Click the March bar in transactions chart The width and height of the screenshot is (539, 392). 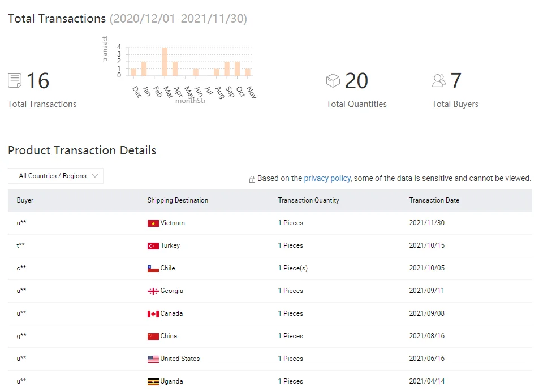click(165, 62)
